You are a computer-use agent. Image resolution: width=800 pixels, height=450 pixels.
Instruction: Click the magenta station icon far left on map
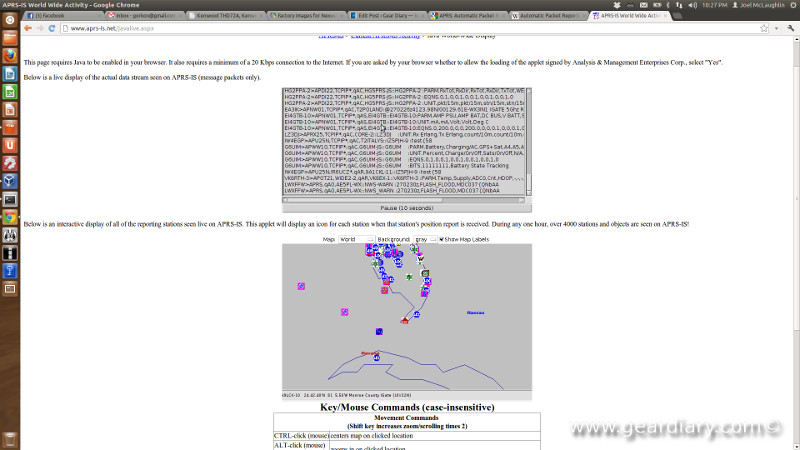301,286
